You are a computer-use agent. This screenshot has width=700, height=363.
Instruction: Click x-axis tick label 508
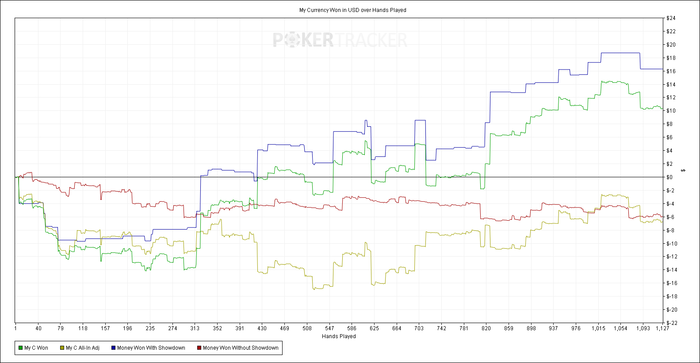coord(307,329)
